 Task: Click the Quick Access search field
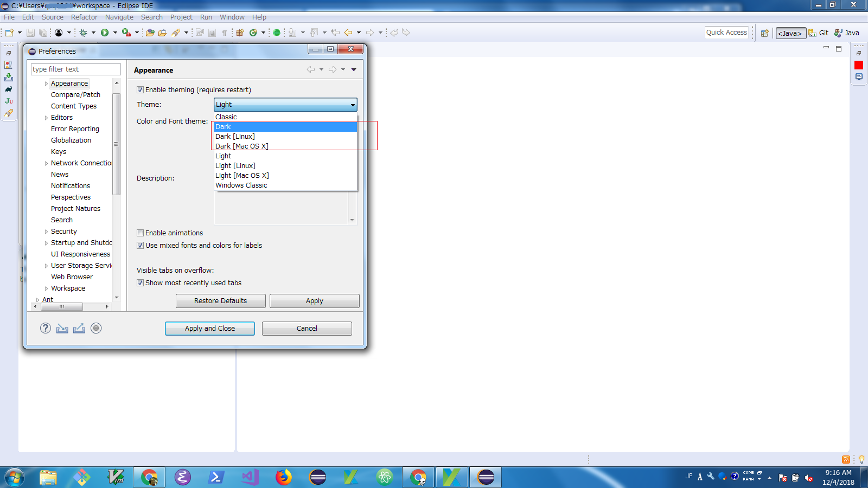pos(727,33)
